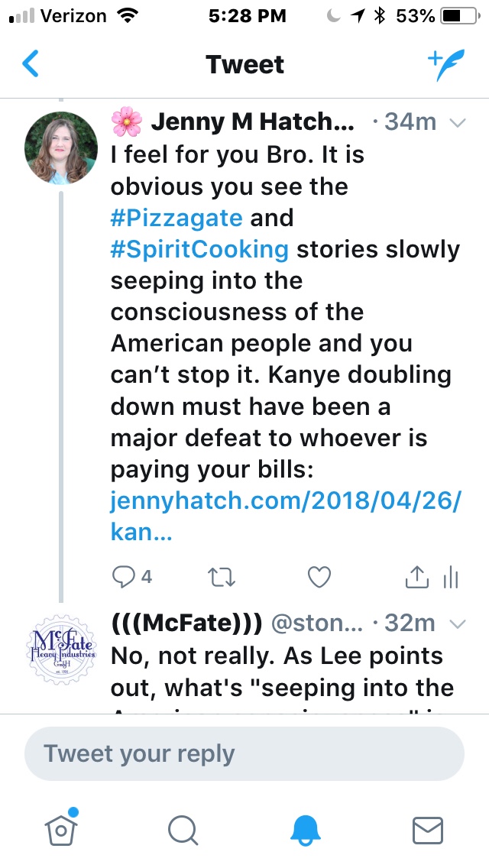
Task: Compose a new tweet with feather icon
Action: coord(443,66)
